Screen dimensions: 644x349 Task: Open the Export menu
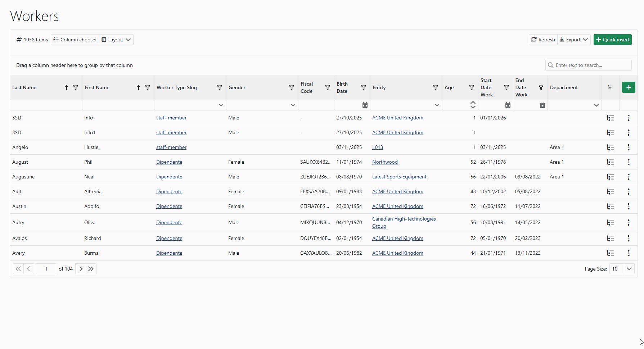(574, 40)
